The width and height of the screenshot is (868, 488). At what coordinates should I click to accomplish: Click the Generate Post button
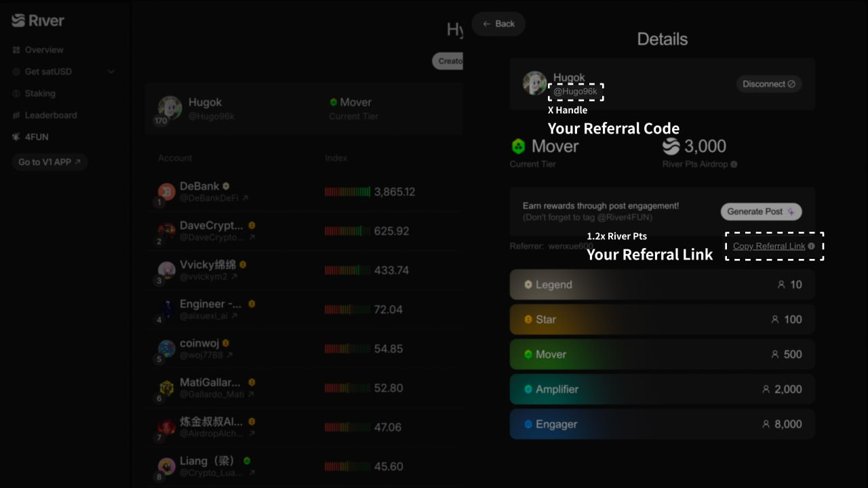(x=762, y=211)
